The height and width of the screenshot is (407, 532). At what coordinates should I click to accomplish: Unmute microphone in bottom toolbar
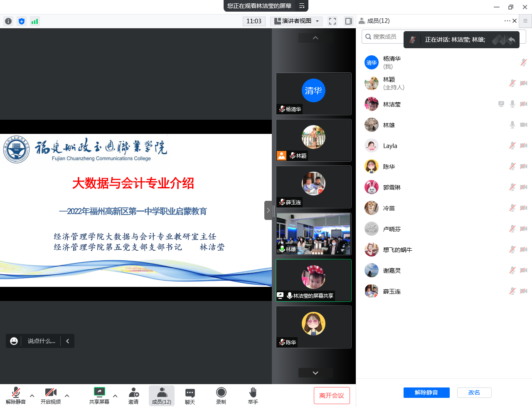[x=16, y=395]
